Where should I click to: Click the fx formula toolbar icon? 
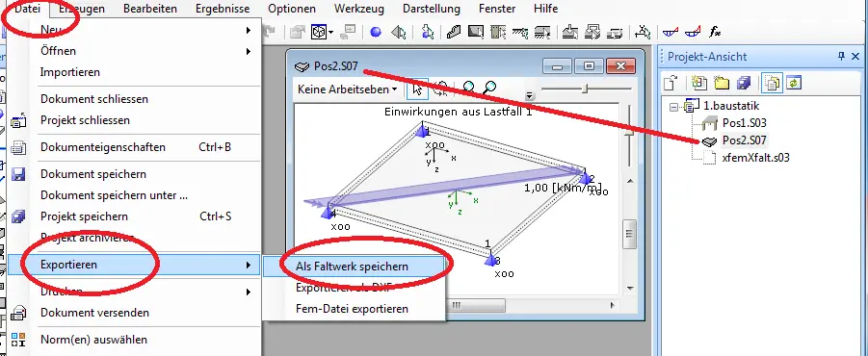[715, 32]
